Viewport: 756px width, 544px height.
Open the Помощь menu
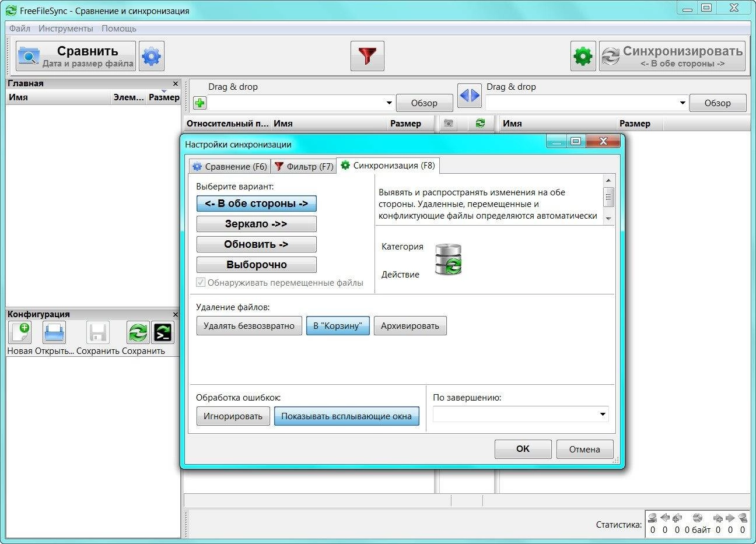click(119, 29)
